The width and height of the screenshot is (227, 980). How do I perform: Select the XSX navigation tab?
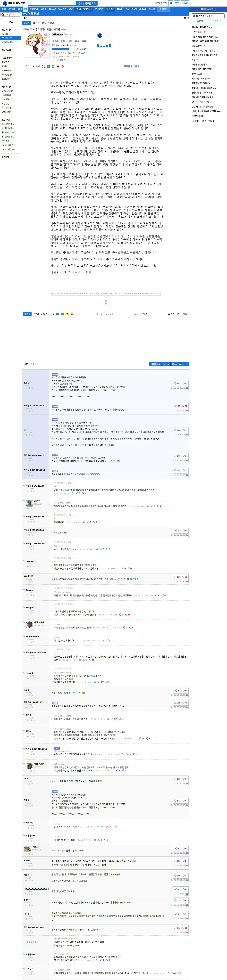[x=20, y=9]
